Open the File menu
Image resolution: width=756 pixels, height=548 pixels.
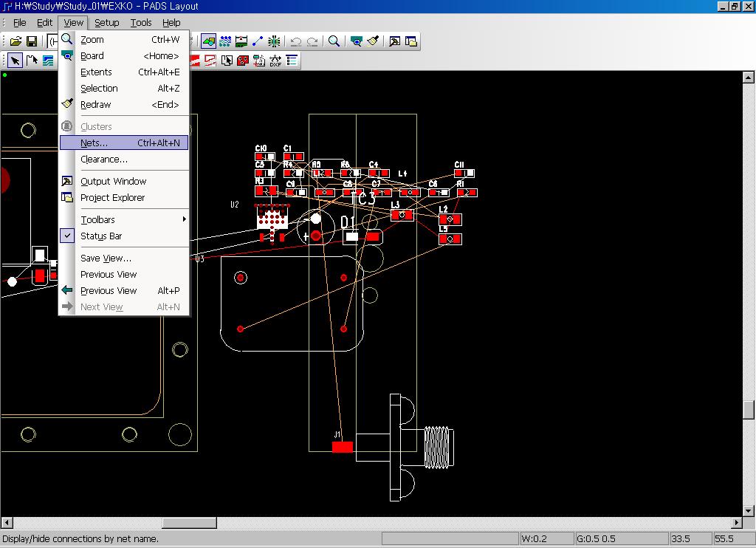point(19,23)
